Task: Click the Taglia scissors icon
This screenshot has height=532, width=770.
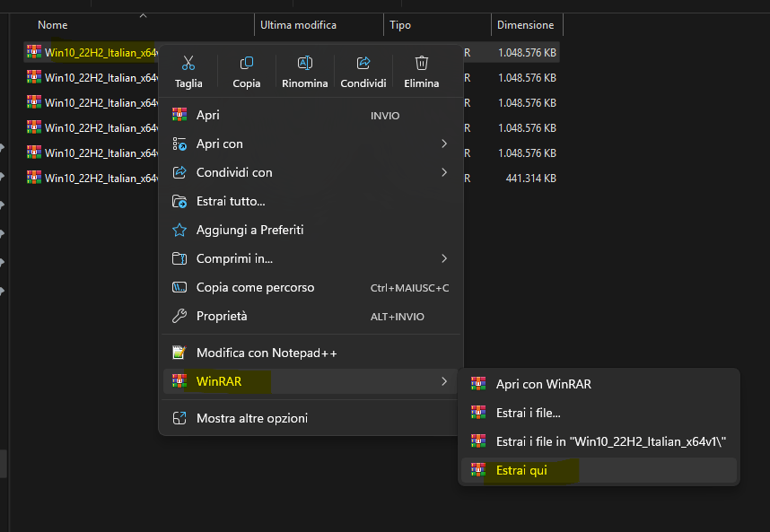Action: coord(188,64)
